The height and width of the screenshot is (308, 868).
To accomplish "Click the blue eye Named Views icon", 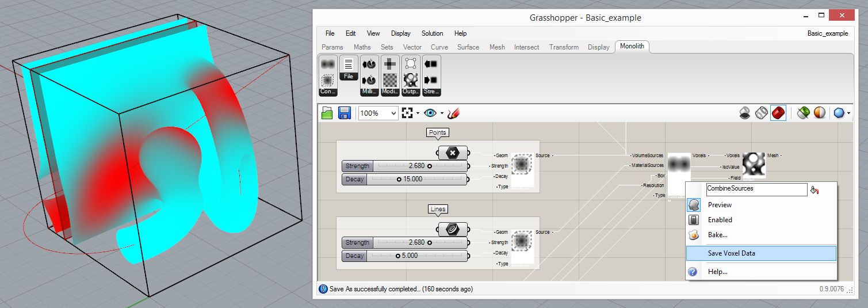I will pos(431,113).
